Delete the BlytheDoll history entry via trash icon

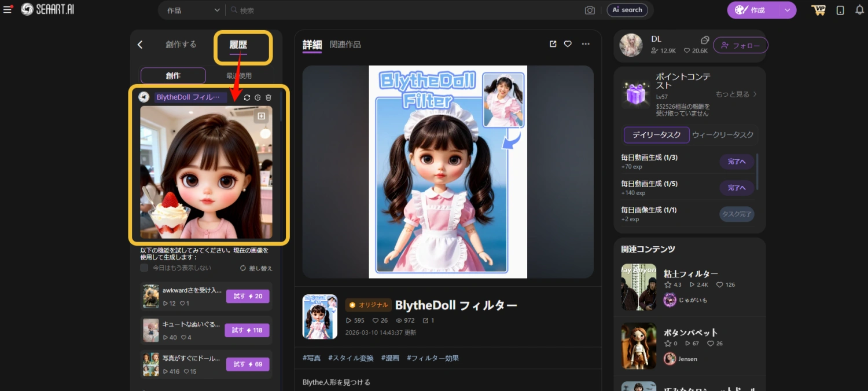tap(268, 97)
